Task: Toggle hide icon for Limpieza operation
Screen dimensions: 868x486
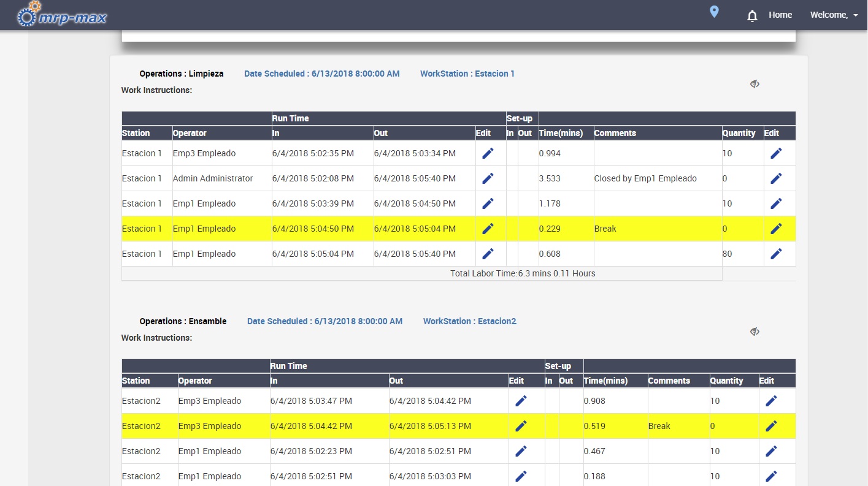Action: coord(755,84)
